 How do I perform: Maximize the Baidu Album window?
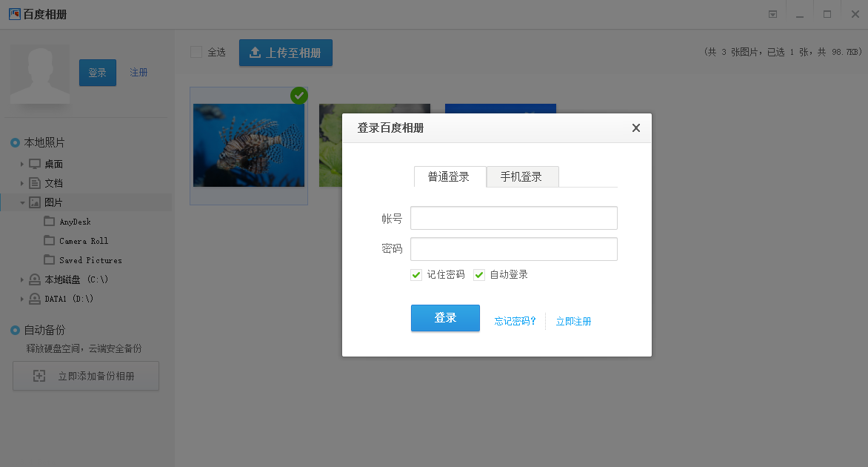[827, 14]
